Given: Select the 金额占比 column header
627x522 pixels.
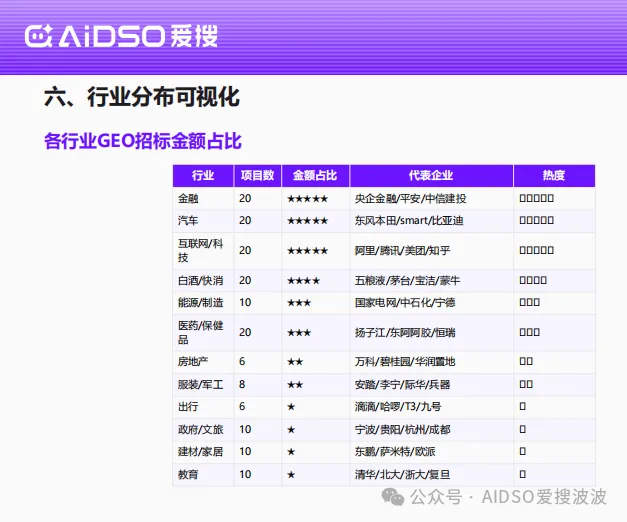Looking at the screenshot, I should (x=315, y=176).
